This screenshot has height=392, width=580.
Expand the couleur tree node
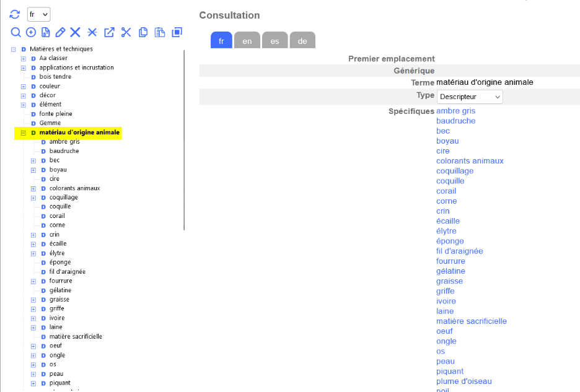24,86
